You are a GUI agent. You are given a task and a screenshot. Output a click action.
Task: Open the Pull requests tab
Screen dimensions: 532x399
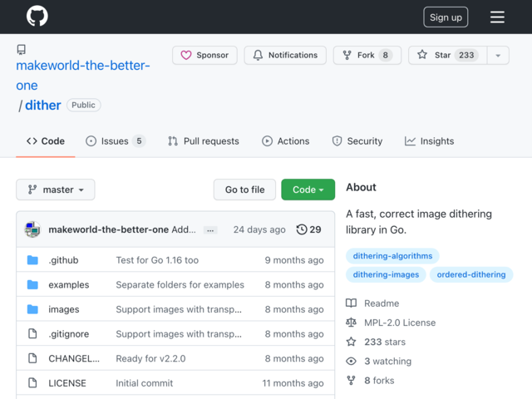(x=204, y=141)
